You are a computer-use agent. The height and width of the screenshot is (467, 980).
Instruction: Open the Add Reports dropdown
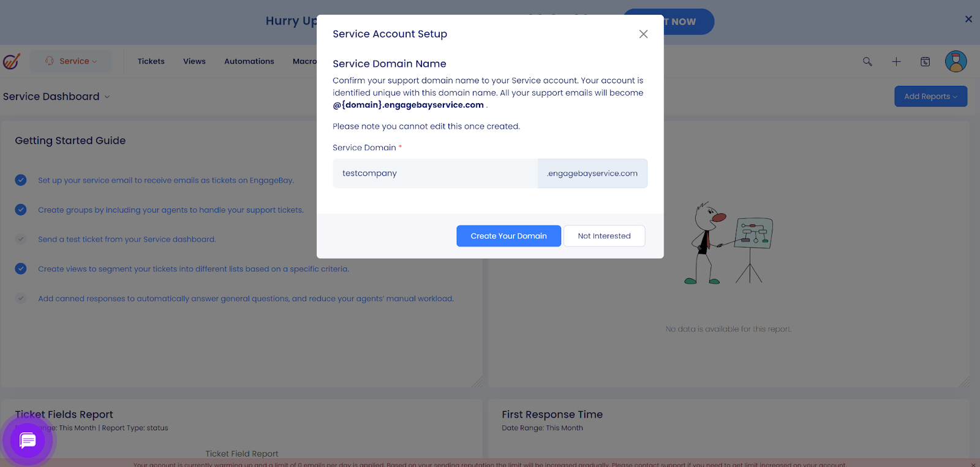(930, 96)
